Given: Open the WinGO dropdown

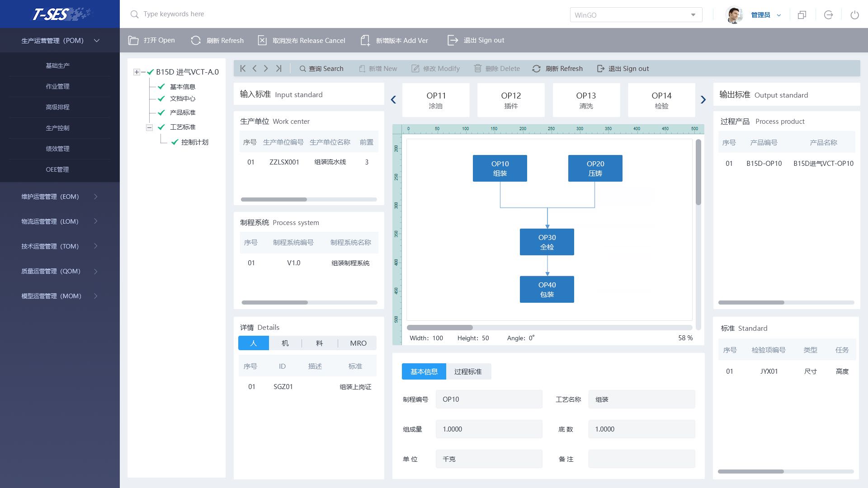Looking at the screenshot, I should (693, 15).
